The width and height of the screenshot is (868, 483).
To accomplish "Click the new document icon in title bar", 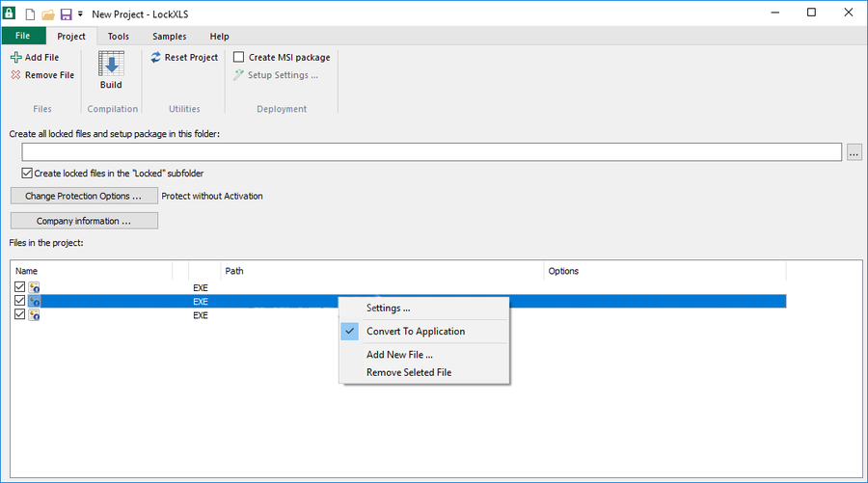I will [x=30, y=13].
